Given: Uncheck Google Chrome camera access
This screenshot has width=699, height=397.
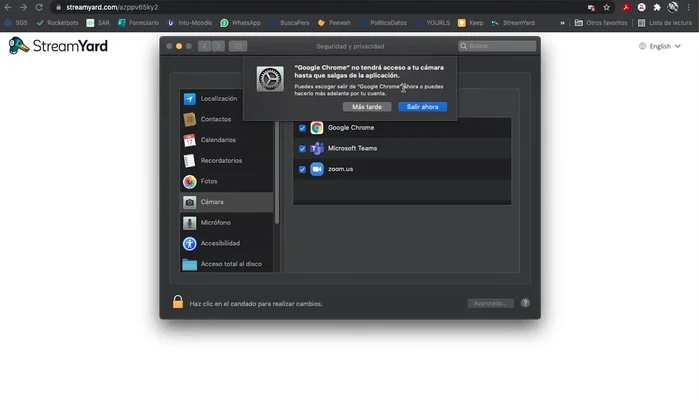Looking at the screenshot, I should (x=302, y=128).
